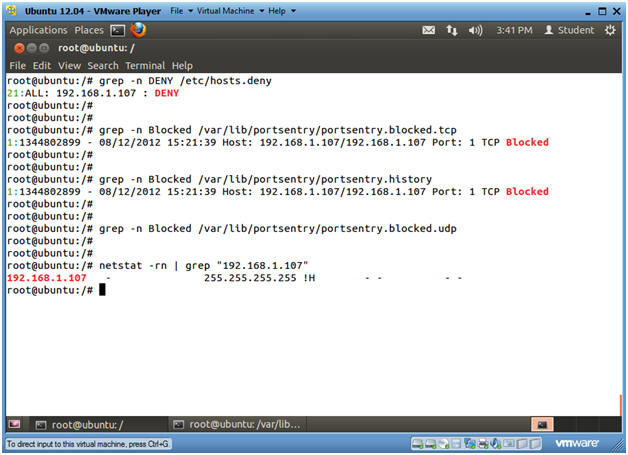Open the terminal Edit menu
This screenshot has height=455, width=628.
pos(42,66)
